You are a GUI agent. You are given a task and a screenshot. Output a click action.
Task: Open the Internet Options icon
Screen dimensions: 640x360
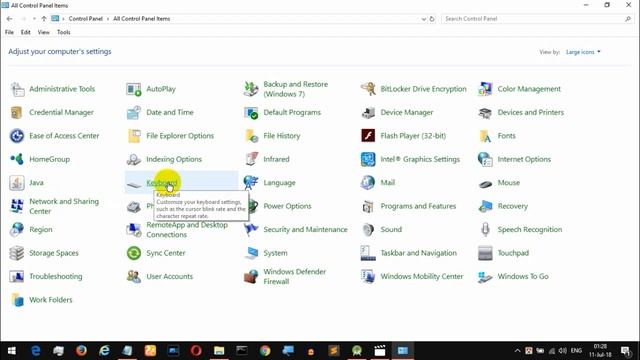point(485,159)
